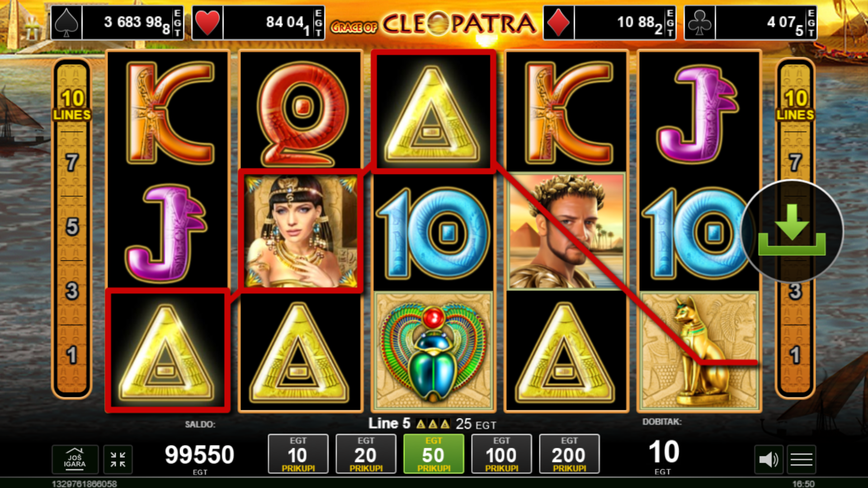Click the green collect winnings arrow icon
This screenshot has height=488, width=868.
click(x=792, y=231)
